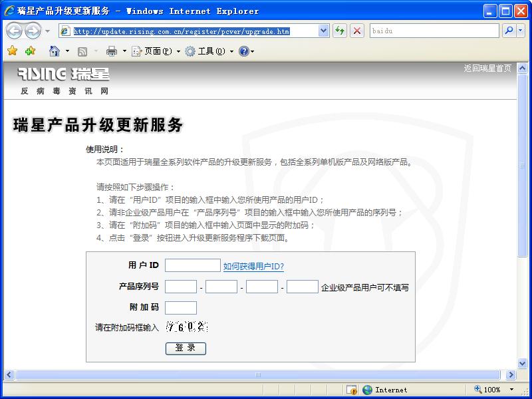Click the 企业级产品用户可不填写 note
The image size is (532, 399).
pyautogui.click(x=364, y=288)
